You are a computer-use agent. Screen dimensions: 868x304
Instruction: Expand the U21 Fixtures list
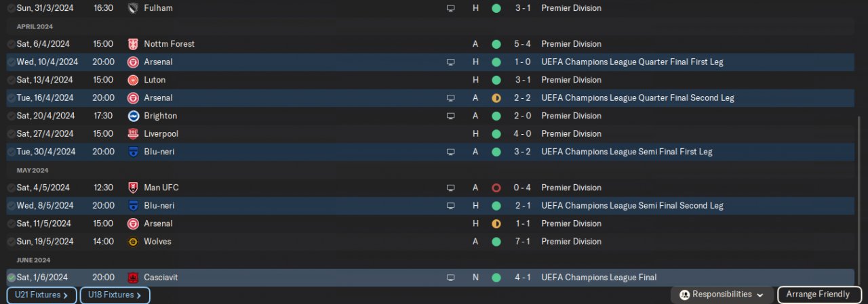(x=41, y=295)
